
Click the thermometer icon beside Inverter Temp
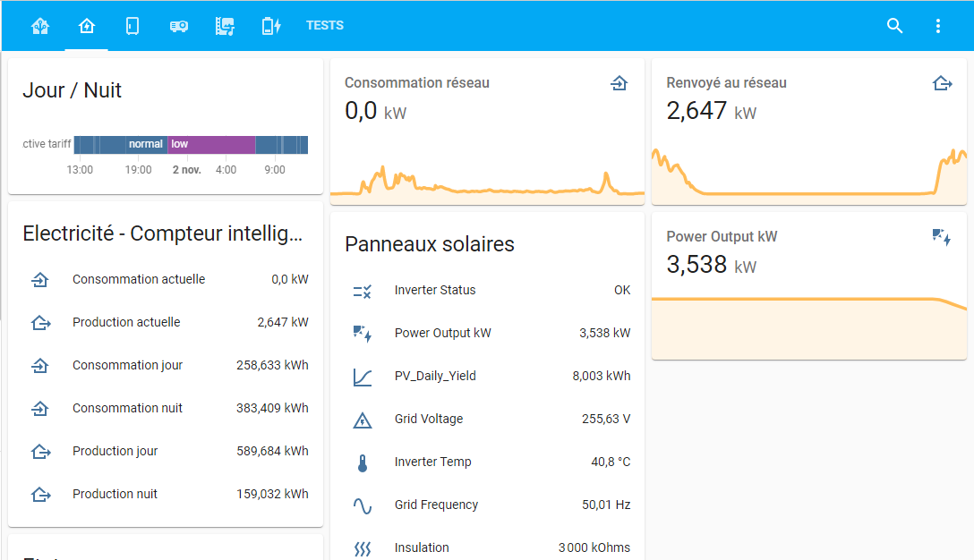point(363,462)
